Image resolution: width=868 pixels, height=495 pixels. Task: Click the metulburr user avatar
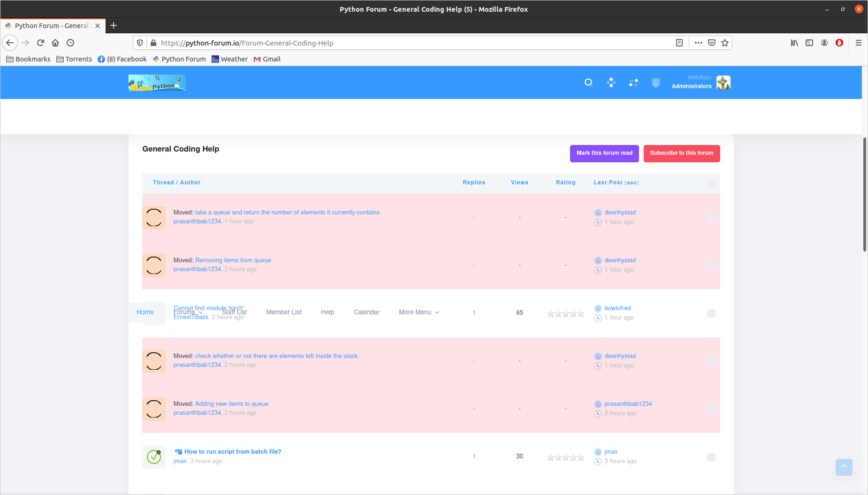tap(723, 83)
